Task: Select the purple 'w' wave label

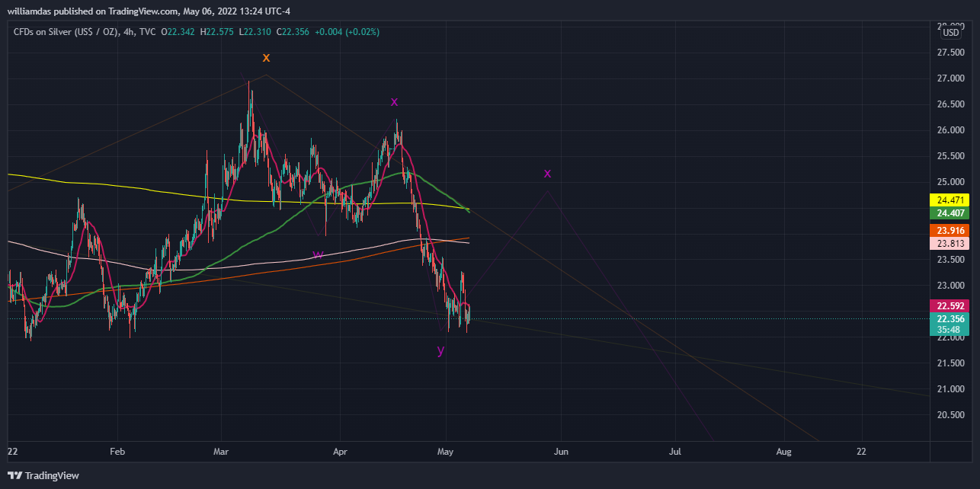Action: tap(318, 254)
